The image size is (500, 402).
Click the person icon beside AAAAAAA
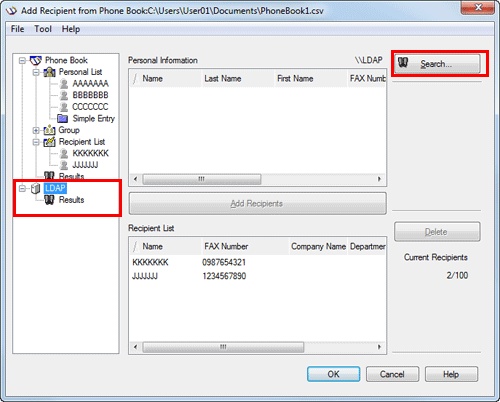(x=64, y=83)
